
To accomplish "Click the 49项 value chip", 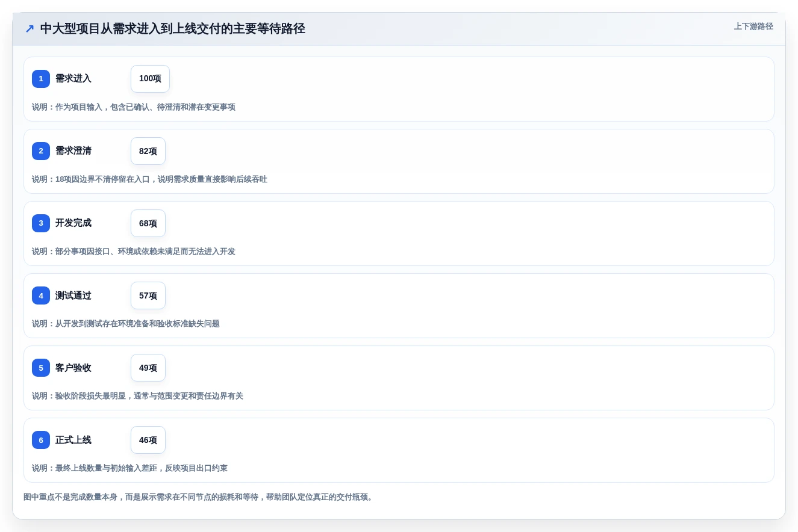I will tap(148, 368).
